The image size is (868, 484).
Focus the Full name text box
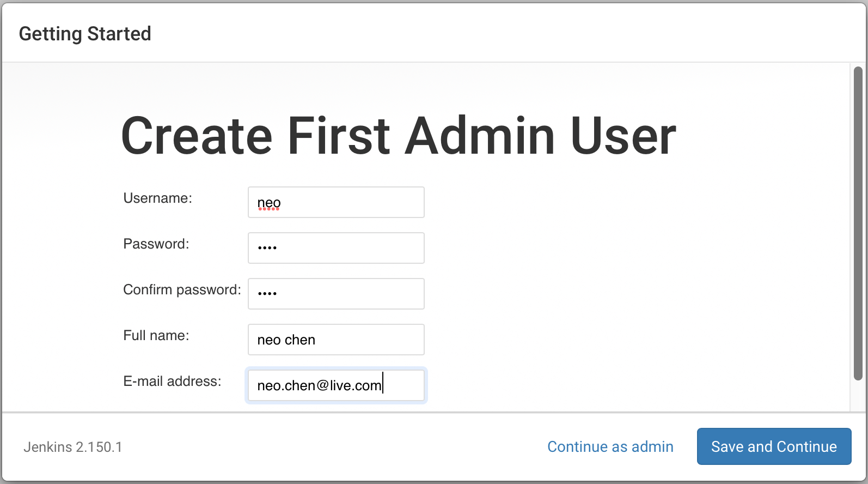[336, 340]
